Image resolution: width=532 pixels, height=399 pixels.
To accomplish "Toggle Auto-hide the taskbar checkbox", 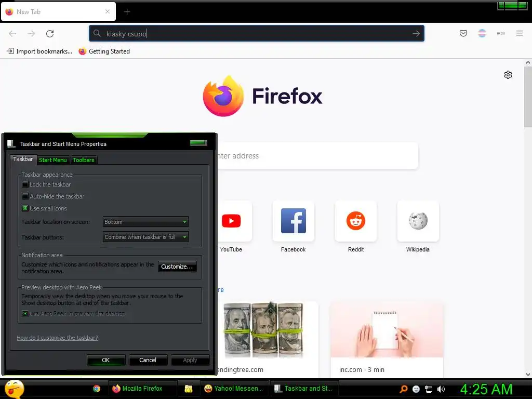I will (x=25, y=196).
